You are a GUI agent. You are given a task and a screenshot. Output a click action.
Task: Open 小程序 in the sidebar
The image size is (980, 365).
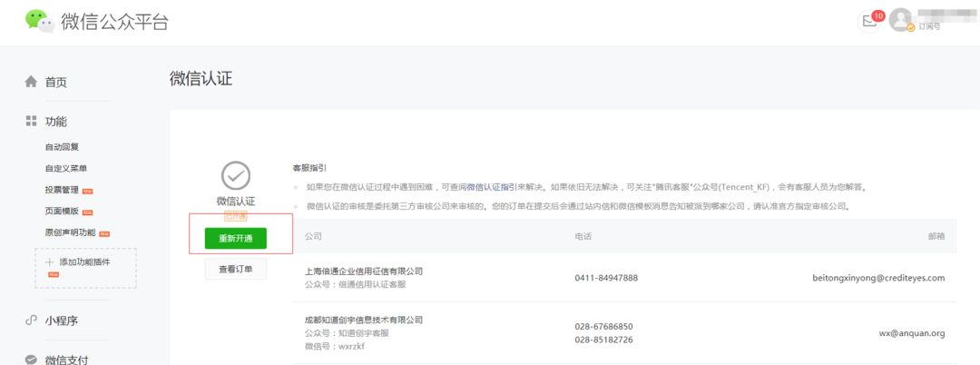pyautogui.click(x=62, y=321)
